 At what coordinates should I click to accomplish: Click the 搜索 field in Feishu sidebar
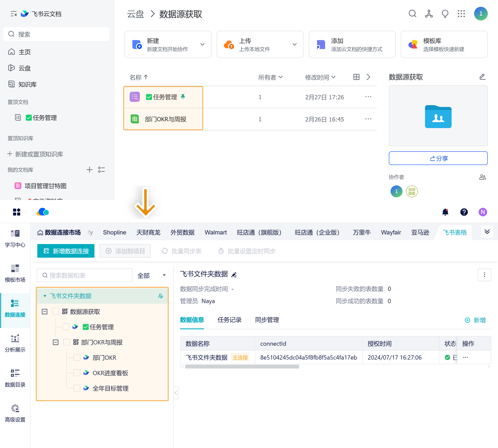(x=56, y=34)
